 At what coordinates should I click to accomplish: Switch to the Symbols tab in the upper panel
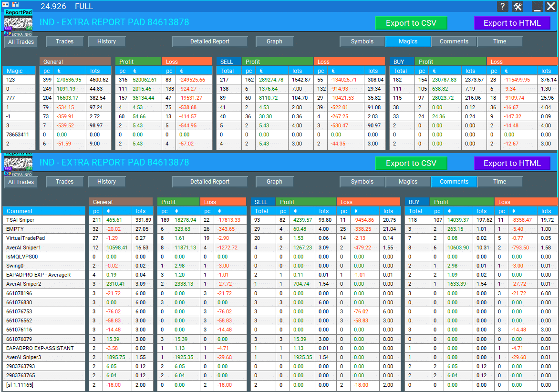[x=362, y=41]
